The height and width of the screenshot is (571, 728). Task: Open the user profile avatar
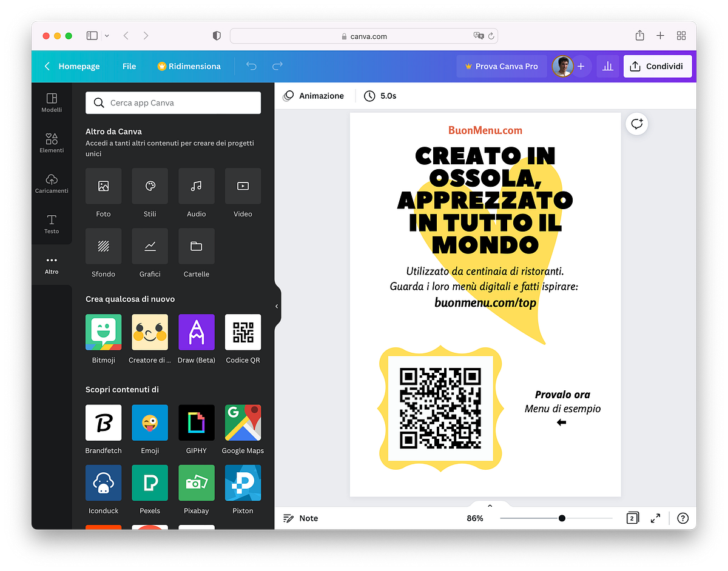coord(562,66)
